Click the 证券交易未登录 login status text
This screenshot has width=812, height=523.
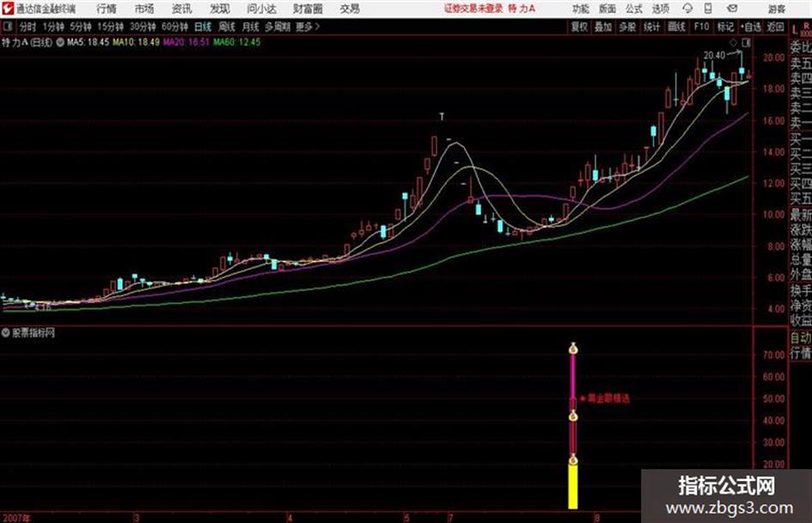(x=473, y=9)
